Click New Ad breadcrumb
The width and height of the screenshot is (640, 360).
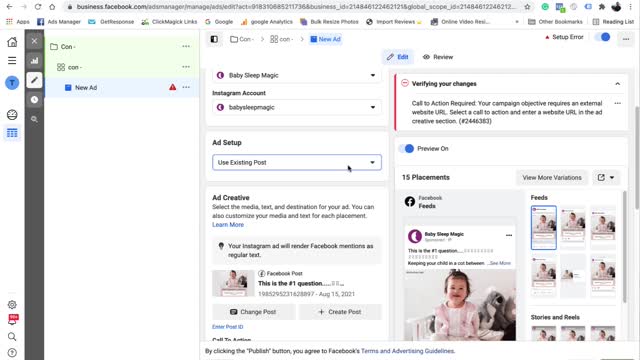pyautogui.click(x=325, y=39)
